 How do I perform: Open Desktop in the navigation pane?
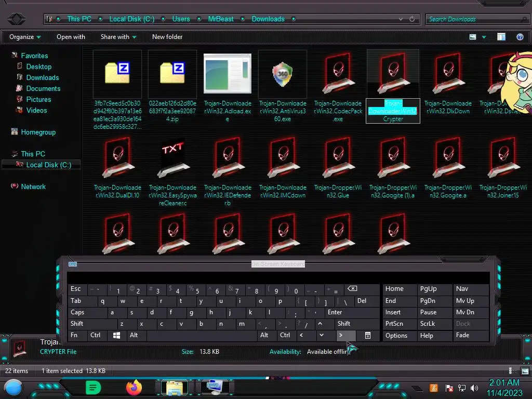pyautogui.click(x=38, y=66)
